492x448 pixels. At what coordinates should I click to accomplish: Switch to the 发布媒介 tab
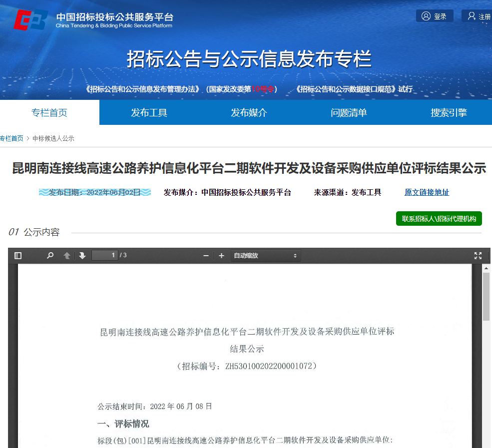(249, 113)
